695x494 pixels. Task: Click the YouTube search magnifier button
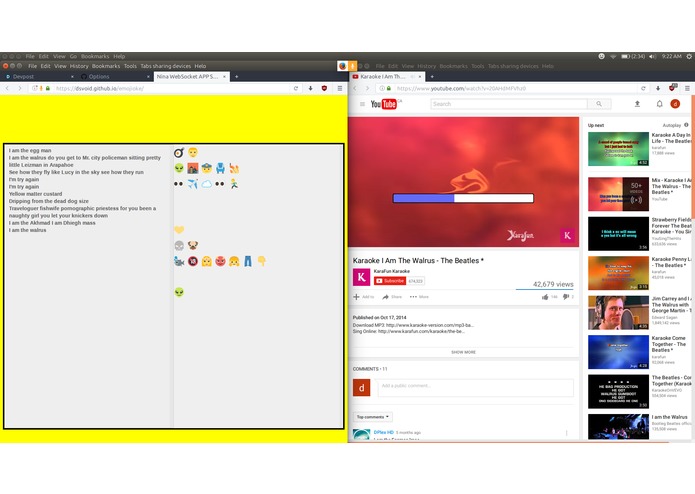tap(599, 104)
